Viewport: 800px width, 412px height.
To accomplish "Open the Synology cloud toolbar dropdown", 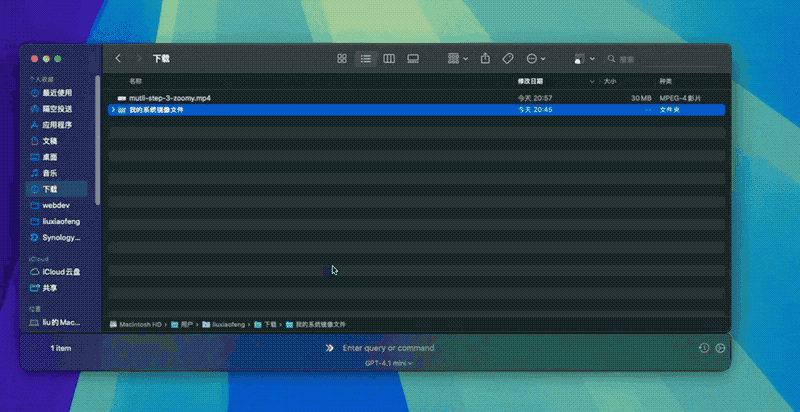I will 584,59.
